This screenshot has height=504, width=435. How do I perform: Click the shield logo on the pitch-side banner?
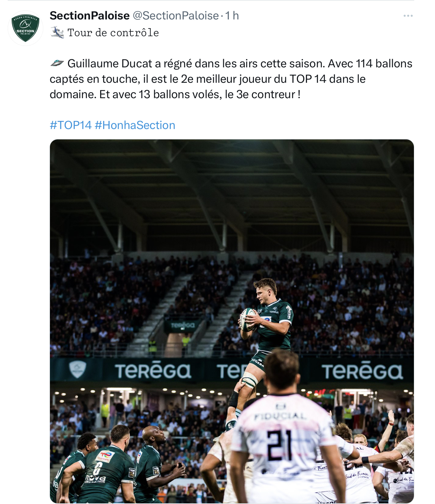coord(77,369)
